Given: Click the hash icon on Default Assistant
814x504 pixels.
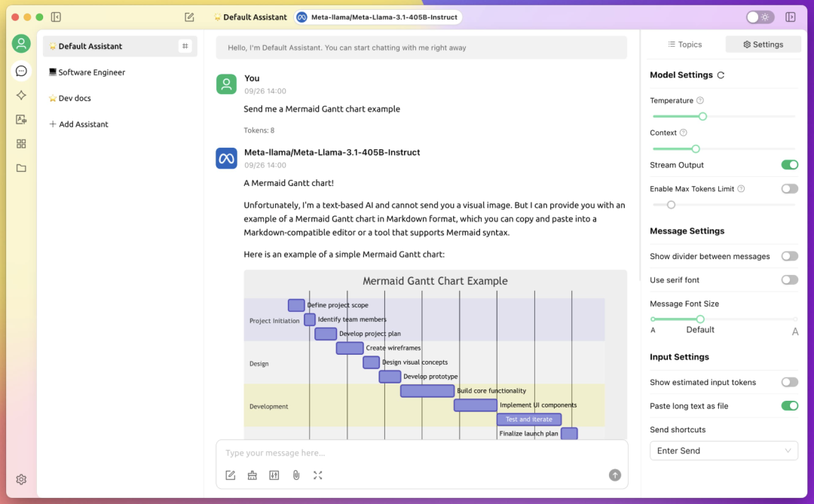Looking at the screenshot, I should [x=185, y=46].
